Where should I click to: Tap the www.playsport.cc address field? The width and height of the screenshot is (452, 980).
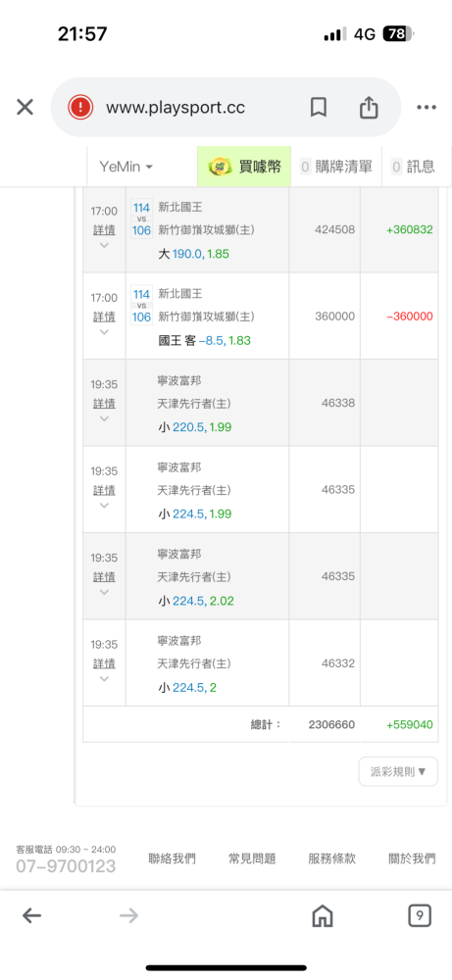tap(176, 108)
